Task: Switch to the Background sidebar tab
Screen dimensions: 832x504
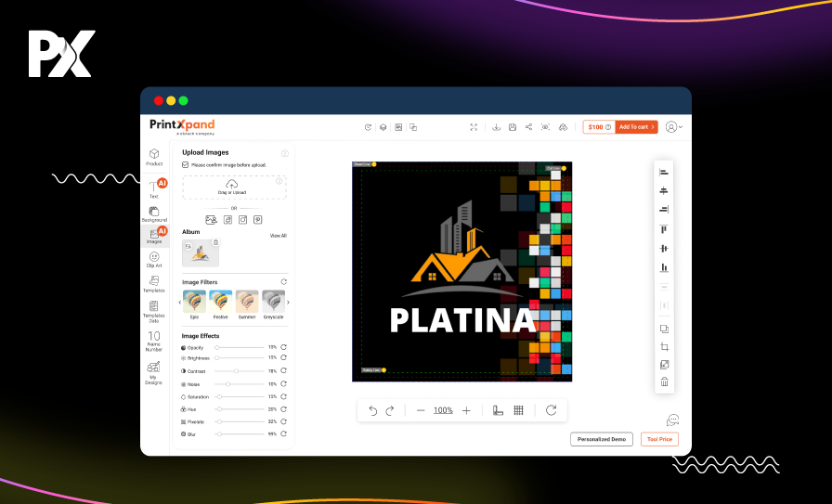Action: 154,214
